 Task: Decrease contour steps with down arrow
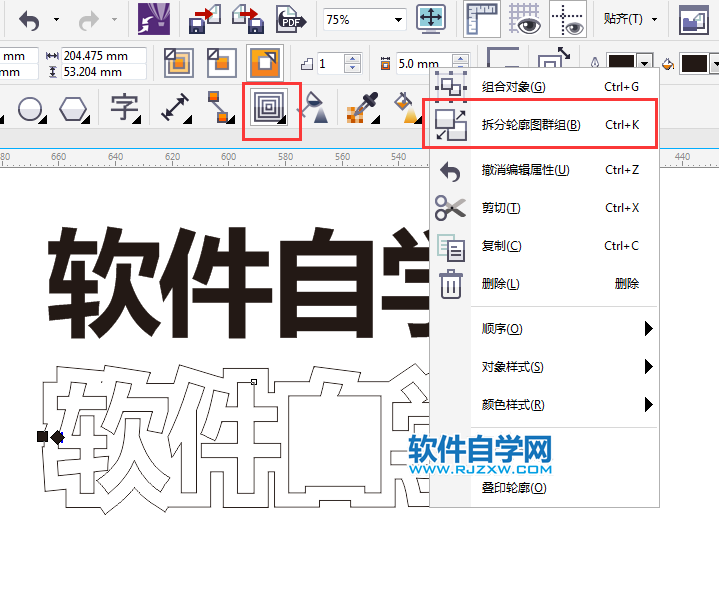pyautogui.click(x=353, y=68)
